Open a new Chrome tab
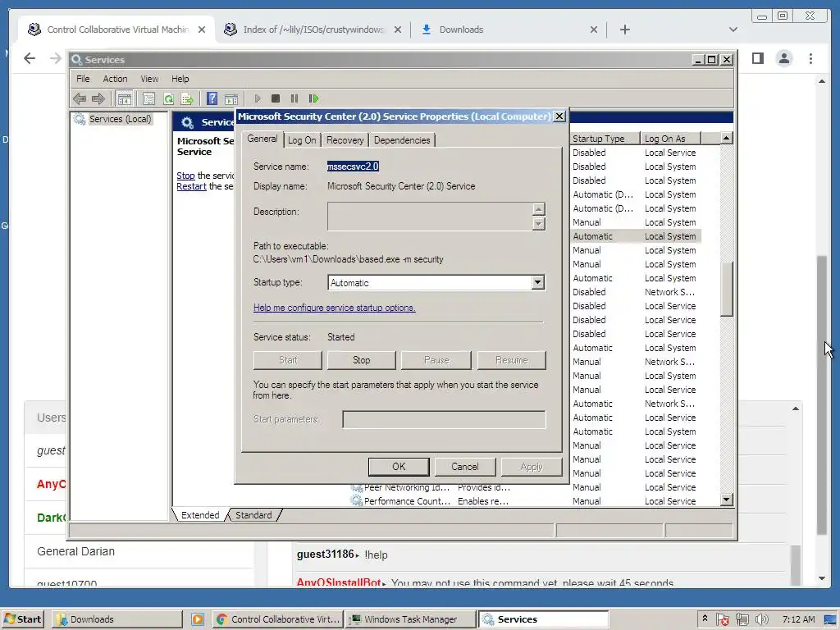The image size is (840, 630). (x=624, y=30)
